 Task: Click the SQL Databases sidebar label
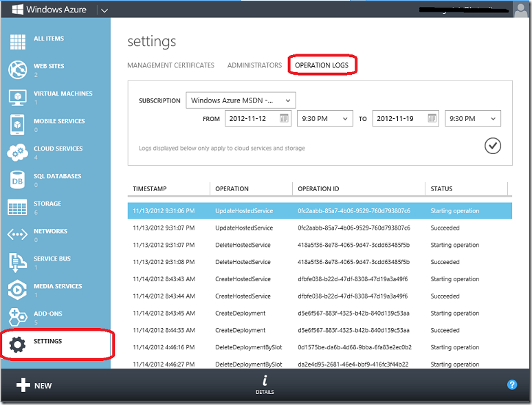[57, 176]
